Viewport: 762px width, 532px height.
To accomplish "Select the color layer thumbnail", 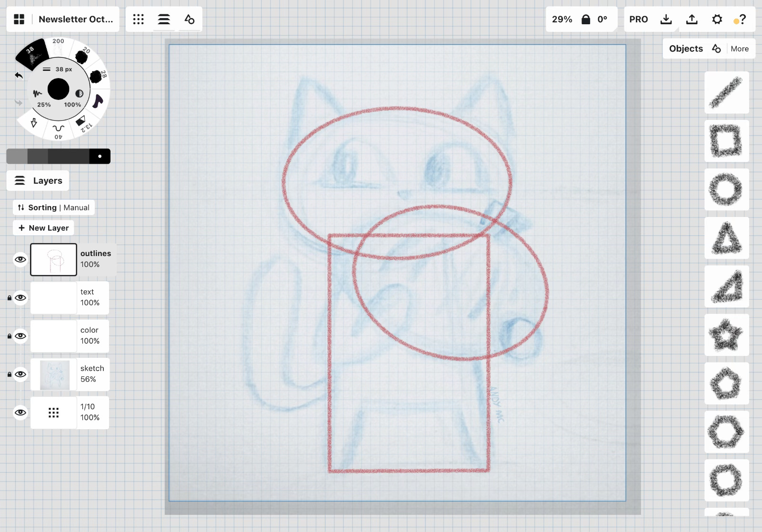I will pyautogui.click(x=53, y=336).
